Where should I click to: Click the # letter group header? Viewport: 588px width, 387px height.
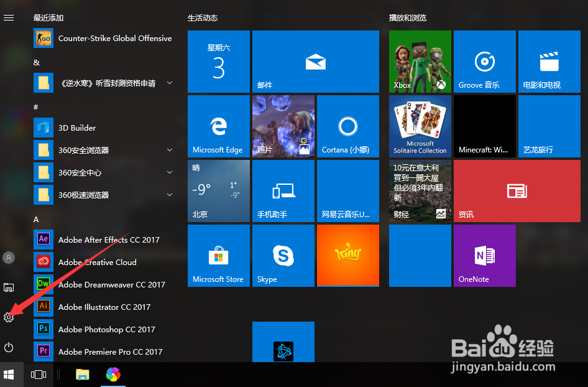(x=35, y=108)
